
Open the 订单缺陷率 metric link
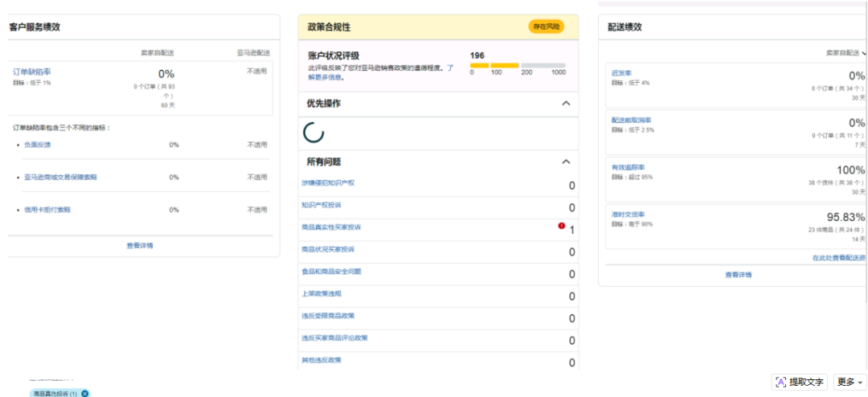pyautogui.click(x=31, y=72)
